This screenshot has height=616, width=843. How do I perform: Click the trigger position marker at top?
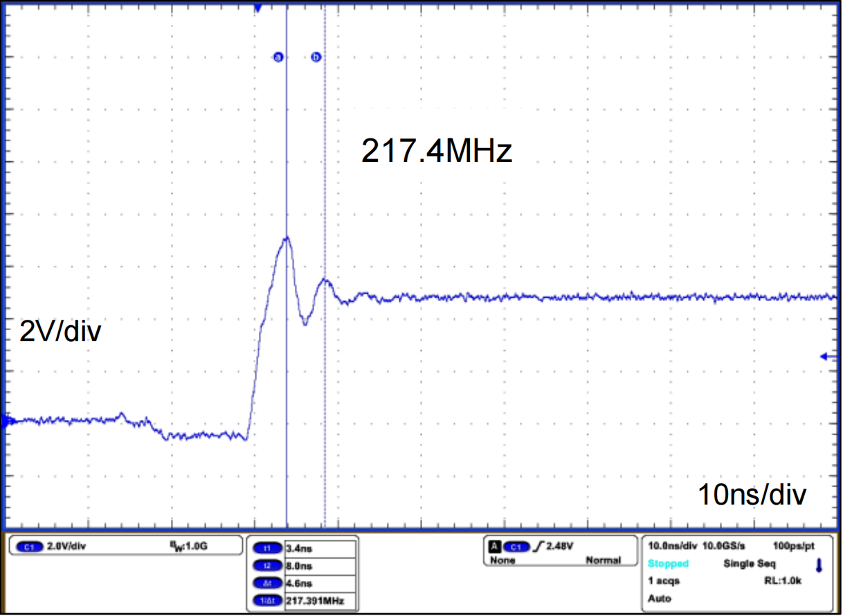(x=258, y=8)
